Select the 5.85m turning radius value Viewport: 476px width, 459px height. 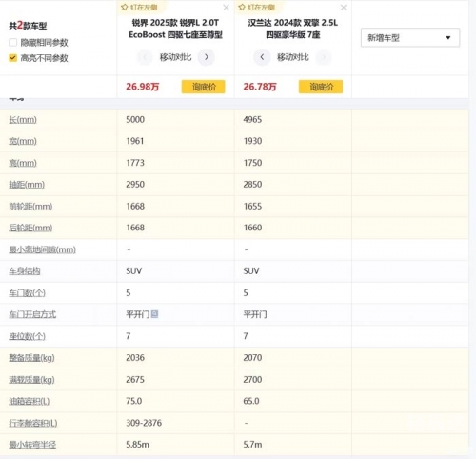(137, 445)
